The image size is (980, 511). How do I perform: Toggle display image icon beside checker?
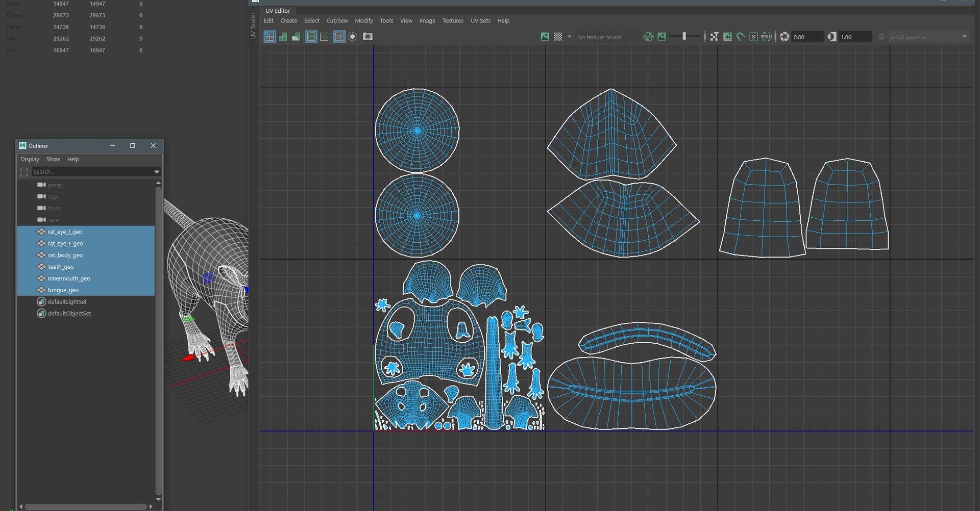click(545, 37)
